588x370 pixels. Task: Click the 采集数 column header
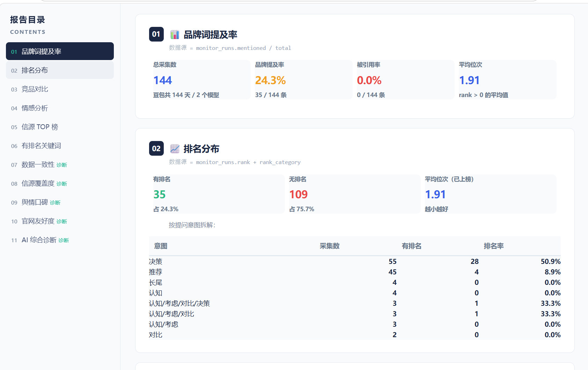(330, 246)
